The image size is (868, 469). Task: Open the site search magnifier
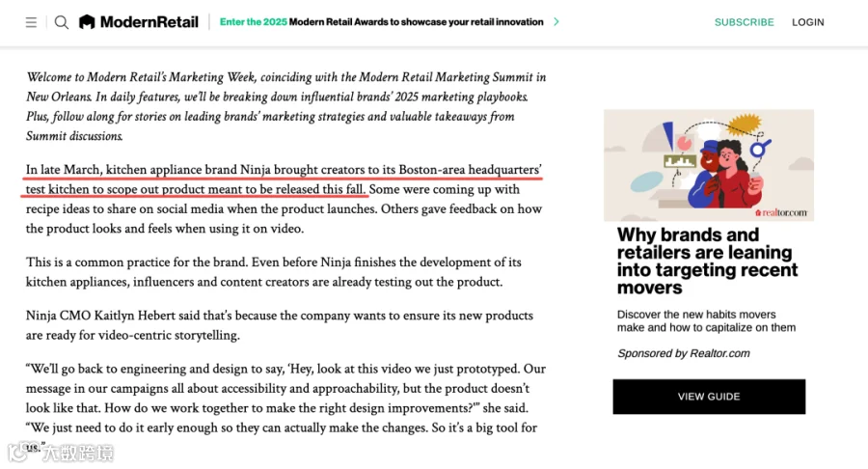click(x=62, y=22)
